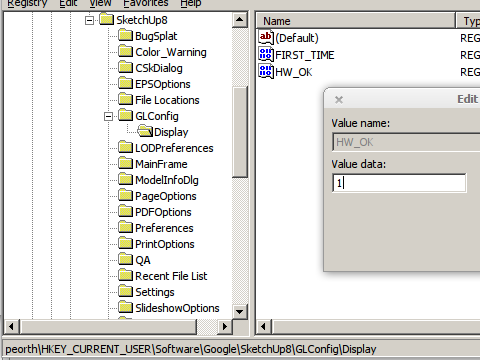The width and height of the screenshot is (480, 360).
Task: Select the GLConfig folder icon
Action: point(126,115)
